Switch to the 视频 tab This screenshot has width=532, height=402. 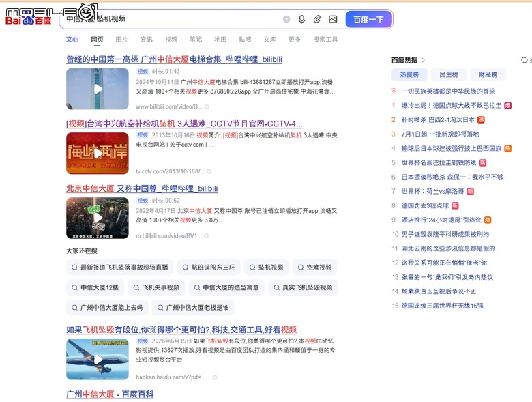click(x=171, y=40)
